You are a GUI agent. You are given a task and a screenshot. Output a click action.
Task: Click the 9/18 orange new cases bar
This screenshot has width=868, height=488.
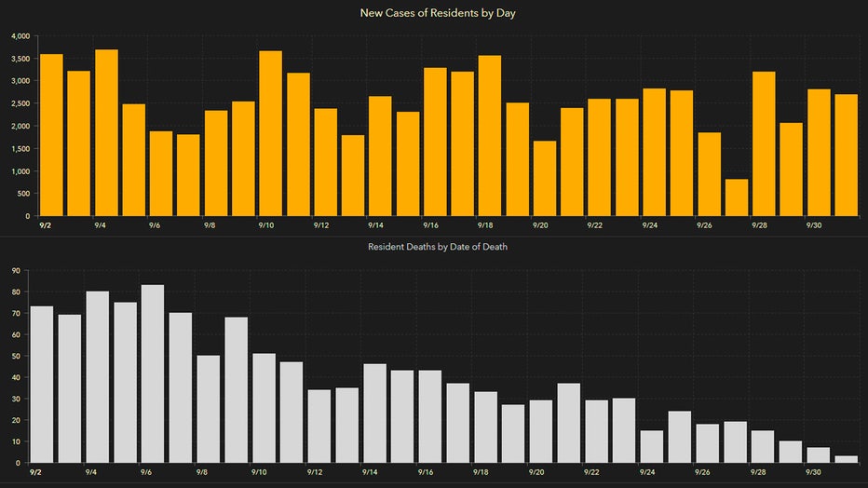point(490,136)
